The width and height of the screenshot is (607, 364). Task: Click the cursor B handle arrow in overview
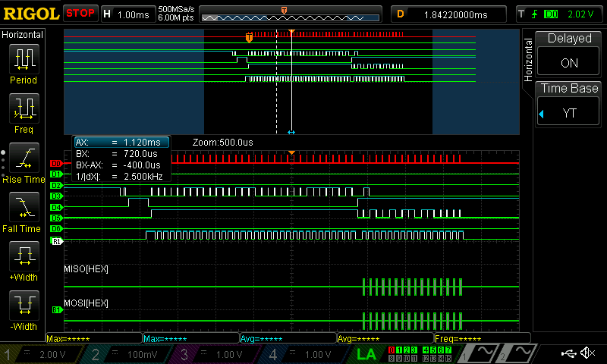(291, 132)
